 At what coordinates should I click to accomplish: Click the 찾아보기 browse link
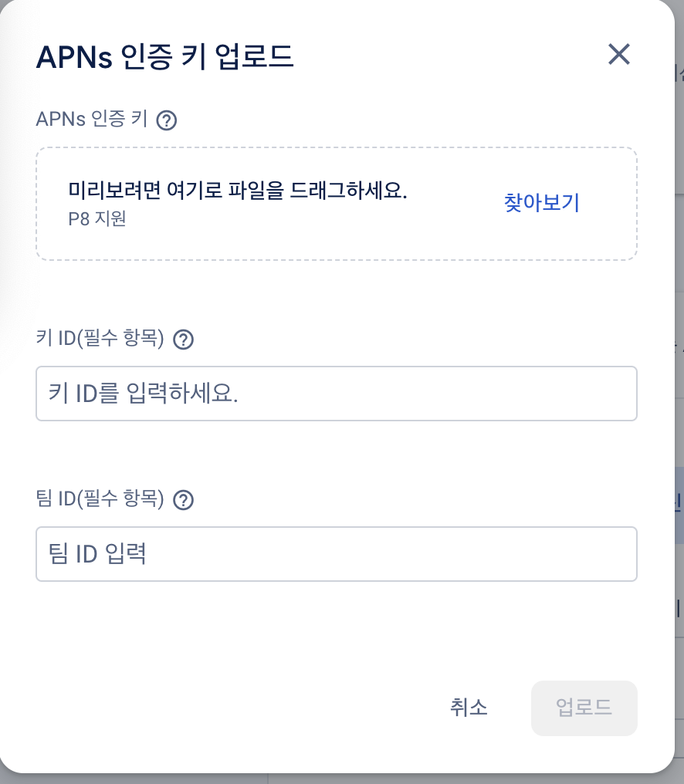[541, 202]
